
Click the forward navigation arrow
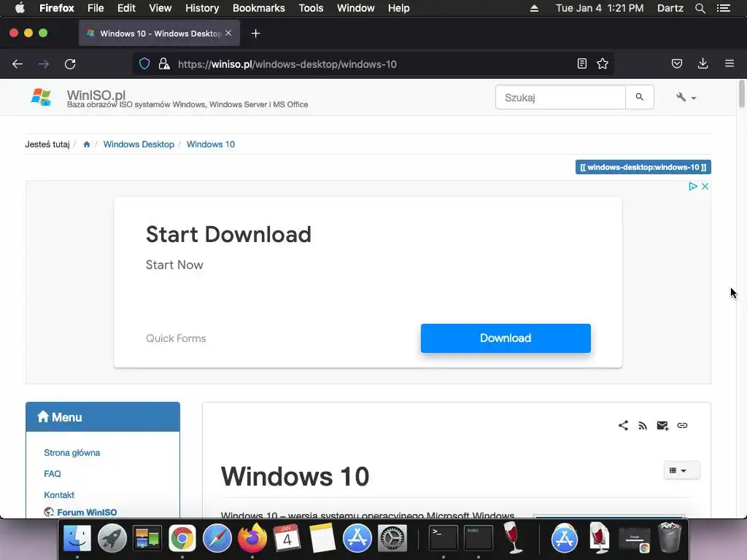(x=43, y=64)
